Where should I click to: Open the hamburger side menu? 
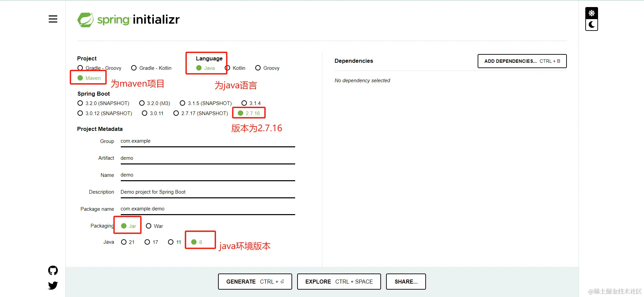[x=53, y=19]
